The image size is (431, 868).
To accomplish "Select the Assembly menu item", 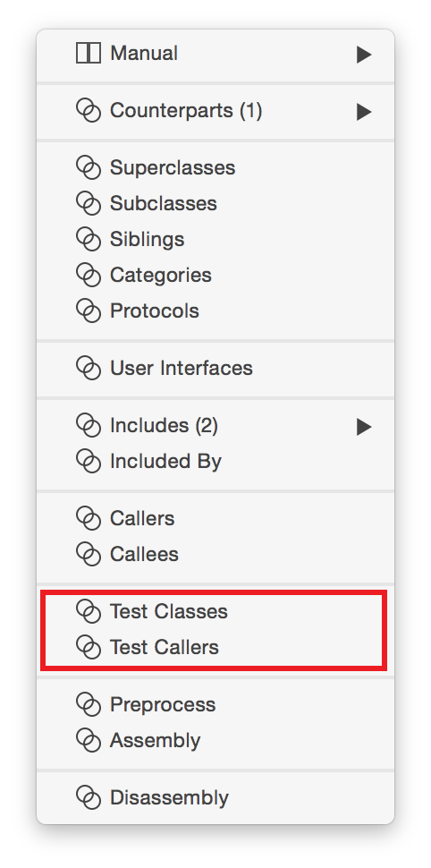I will [x=215, y=740].
